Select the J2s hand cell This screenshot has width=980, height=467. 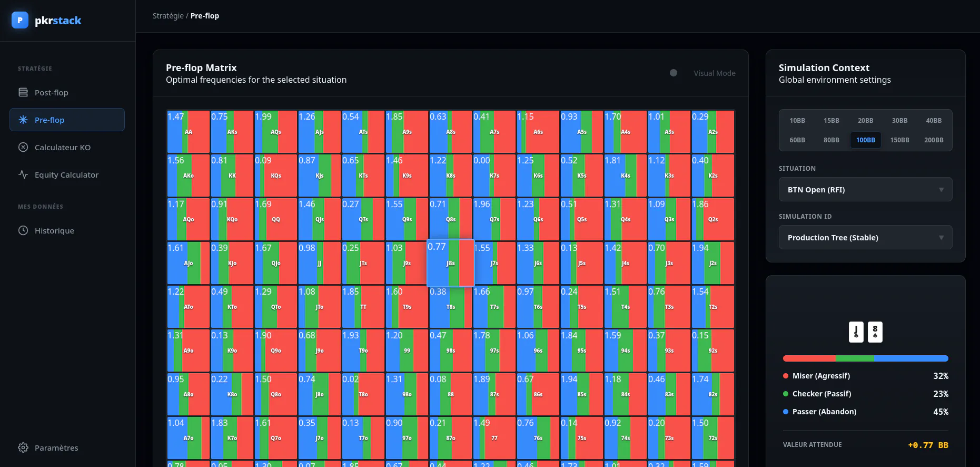pos(713,263)
